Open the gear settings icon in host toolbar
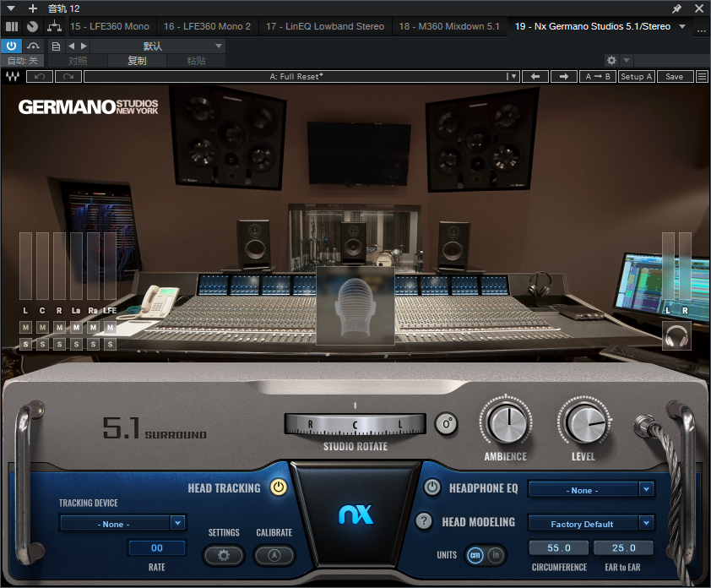This screenshot has height=588, width=711. tap(611, 60)
